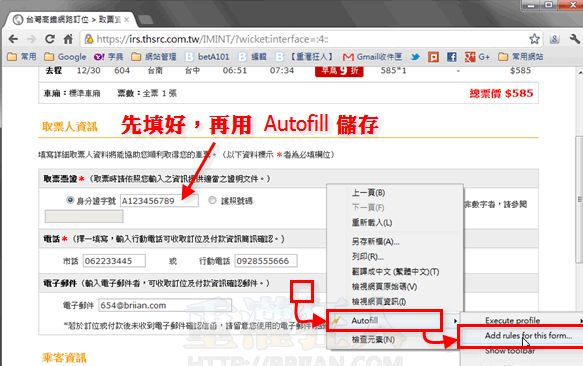
Task: Bookmark this page with the star icon
Action: point(534,39)
